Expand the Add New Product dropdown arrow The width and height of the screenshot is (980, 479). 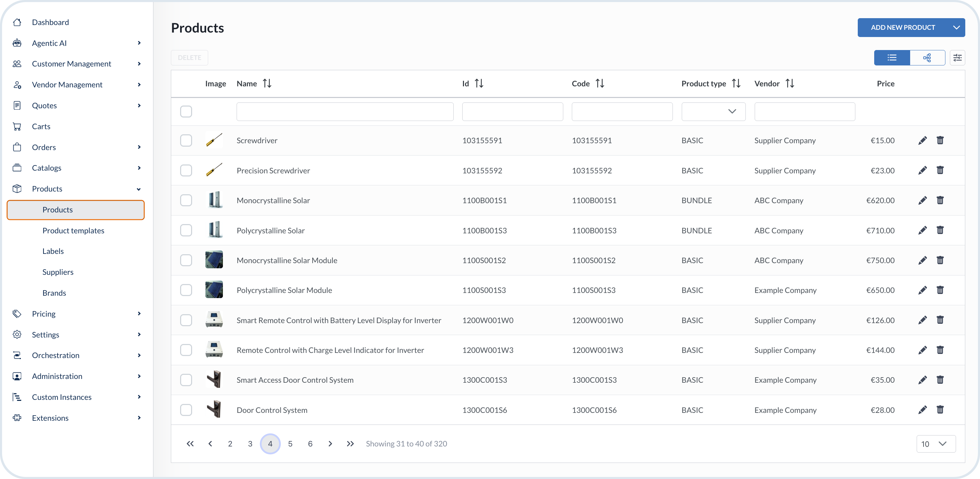956,27
